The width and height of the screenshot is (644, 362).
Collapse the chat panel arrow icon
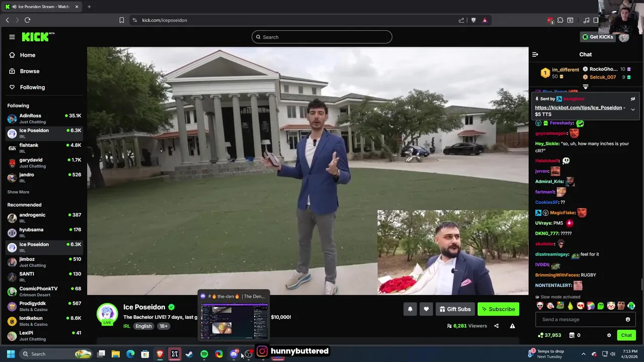pos(535,54)
